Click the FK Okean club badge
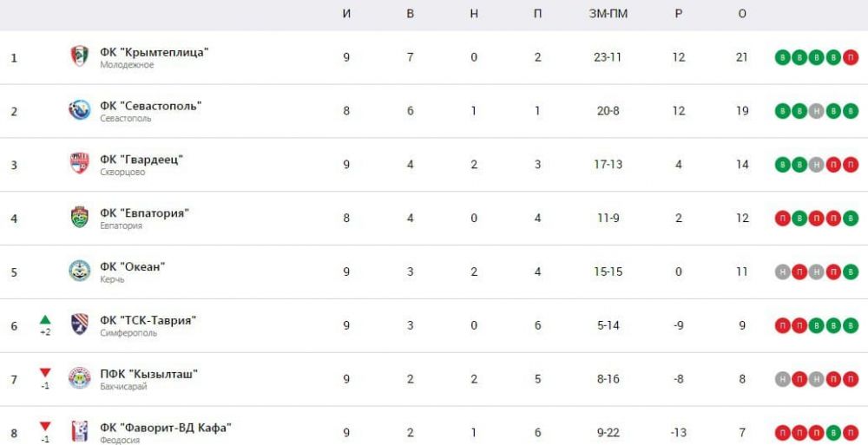 point(80,272)
